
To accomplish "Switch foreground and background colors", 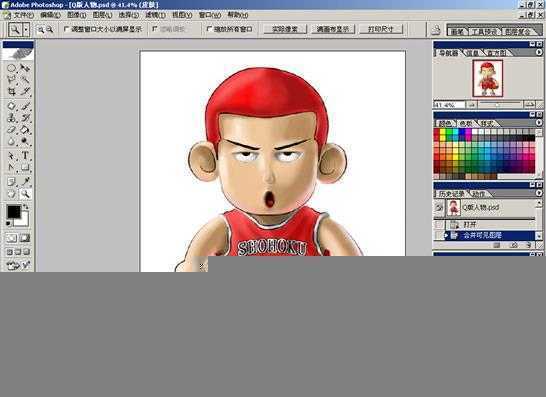I will (x=26, y=207).
